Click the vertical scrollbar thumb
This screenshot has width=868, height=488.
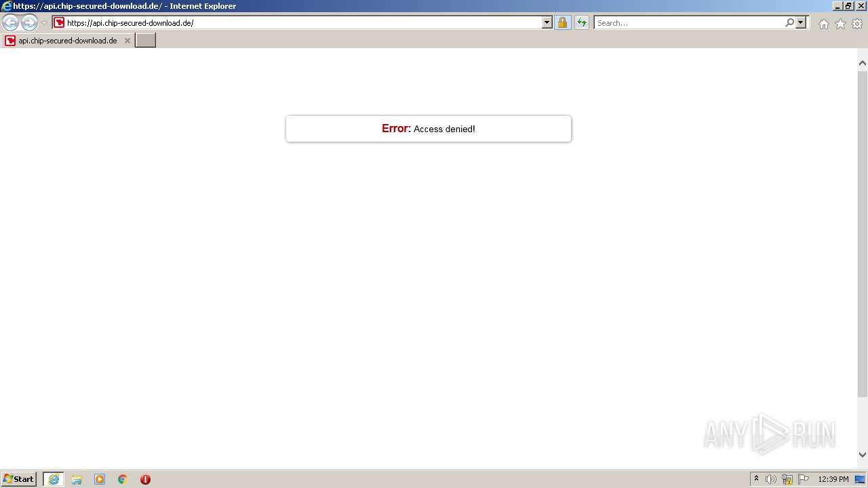pyautogui.click(x=863, y=232)
